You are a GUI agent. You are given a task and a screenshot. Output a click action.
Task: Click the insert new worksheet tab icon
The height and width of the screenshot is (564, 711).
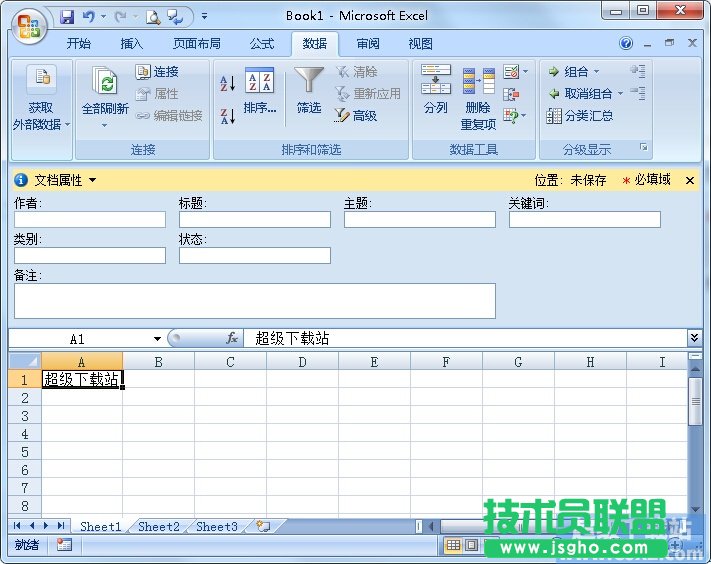click(x=262, y=526)
